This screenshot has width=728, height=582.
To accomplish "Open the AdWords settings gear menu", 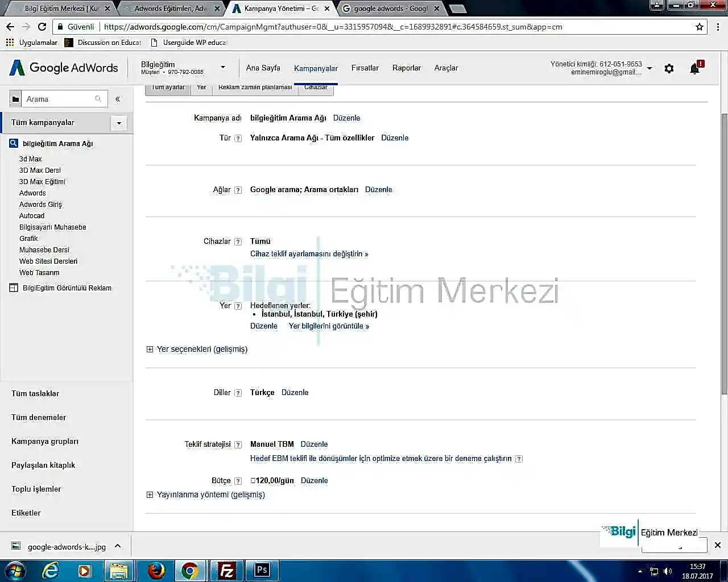I will click(x=669, y=68).
